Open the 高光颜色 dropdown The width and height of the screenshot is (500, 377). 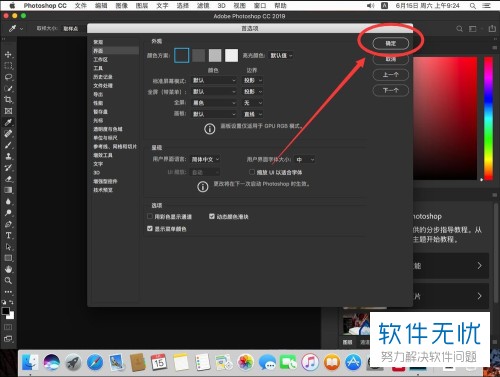[x=281, y=56]
